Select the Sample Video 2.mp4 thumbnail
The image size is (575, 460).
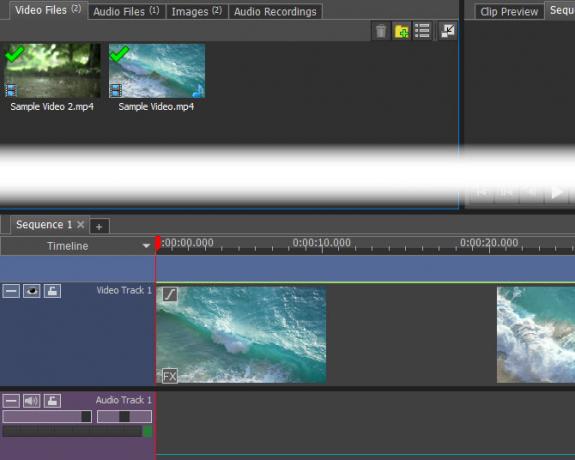click(52, 71)
